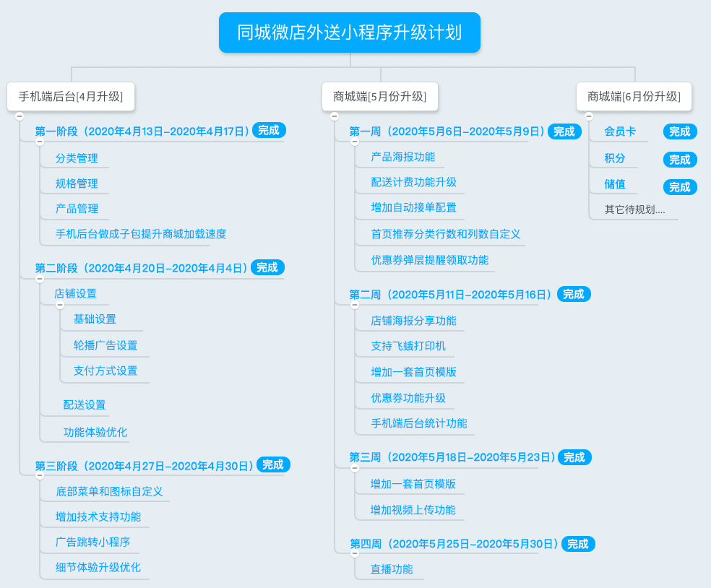Click the 轮播广告设置 node
Image resolution: width=711 pixels, height=588 pixels.
tap(105, 345)
